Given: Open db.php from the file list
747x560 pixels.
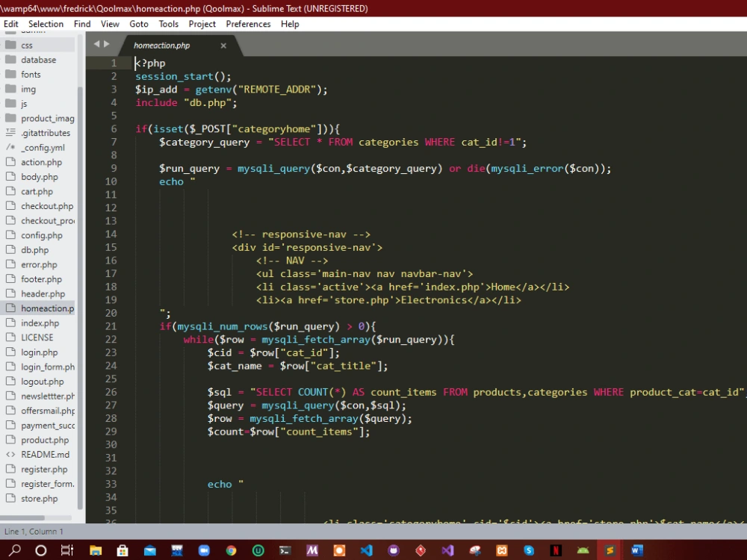Looking at the screenshot, I should (x=35, y=250).
